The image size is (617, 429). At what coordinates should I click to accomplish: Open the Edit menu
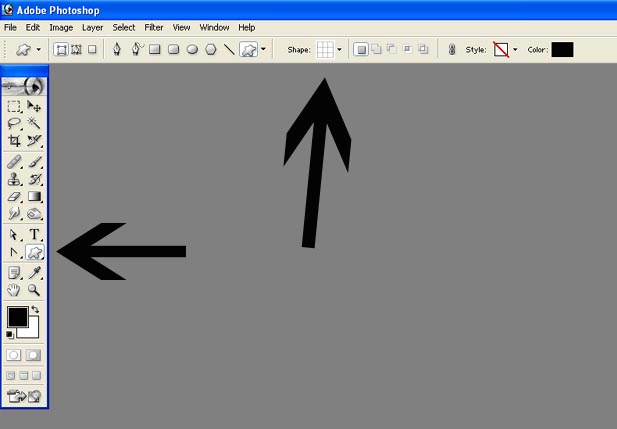tap(33, 28)
